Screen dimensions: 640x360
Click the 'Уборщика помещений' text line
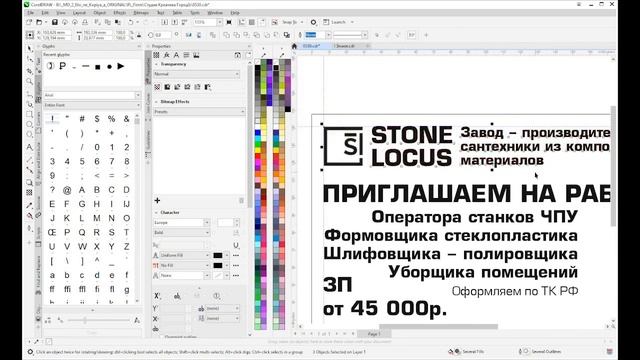483,272
